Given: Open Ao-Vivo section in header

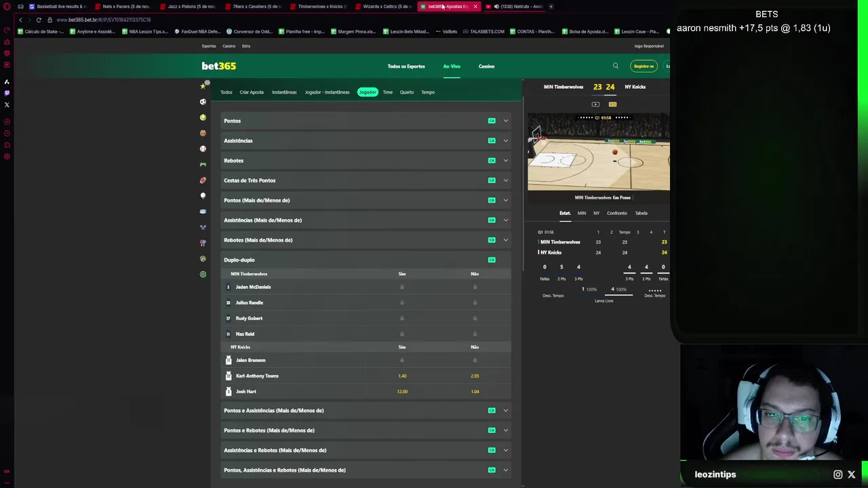Looking at the screenshot, I should tap(452, 66).
